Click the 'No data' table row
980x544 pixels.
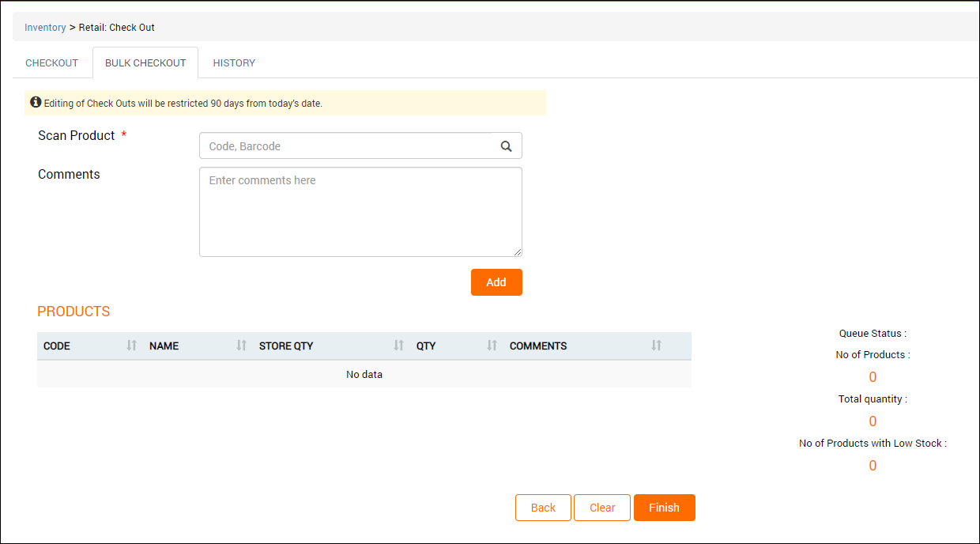364,374
